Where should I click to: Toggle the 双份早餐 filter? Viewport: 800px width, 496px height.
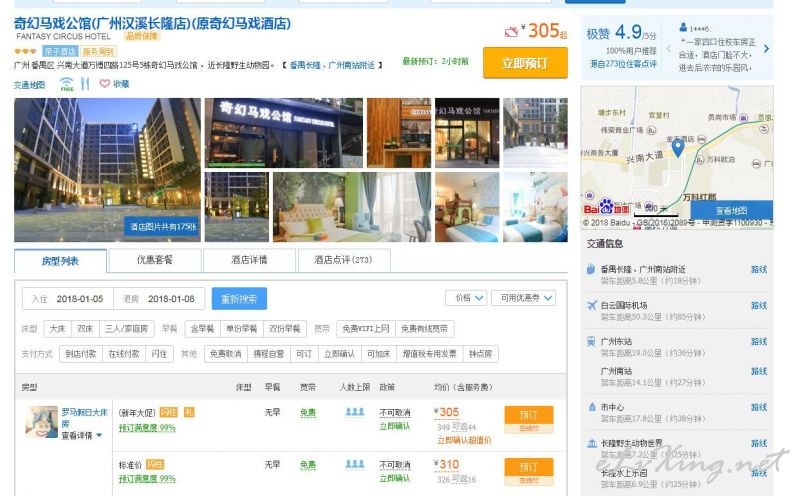coord(285,329)
